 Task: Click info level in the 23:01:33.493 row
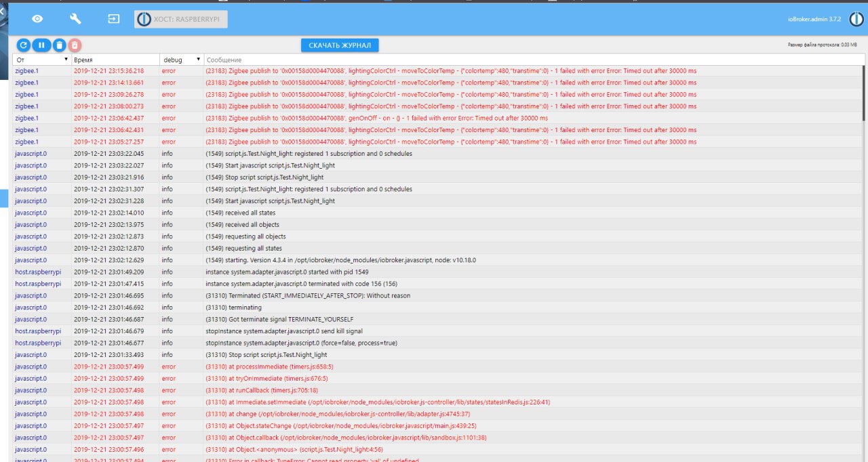(167, 355)
